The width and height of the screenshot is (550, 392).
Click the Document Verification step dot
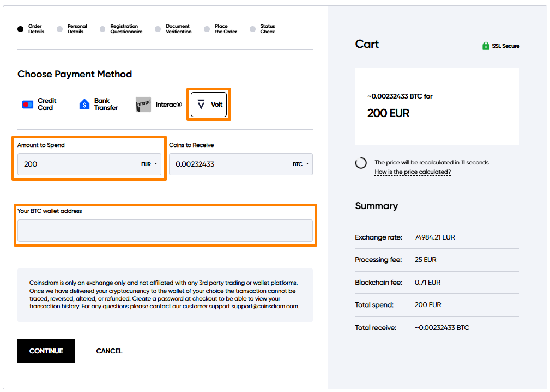(158, 29)
